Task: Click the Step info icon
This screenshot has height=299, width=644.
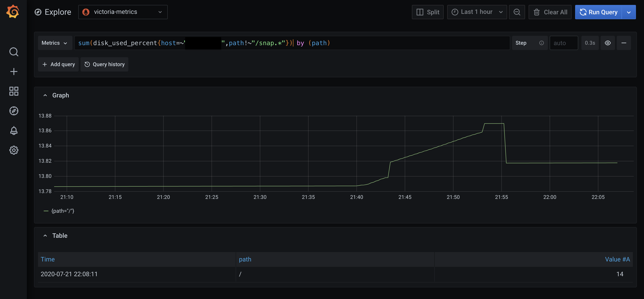Action: [542, 43]
